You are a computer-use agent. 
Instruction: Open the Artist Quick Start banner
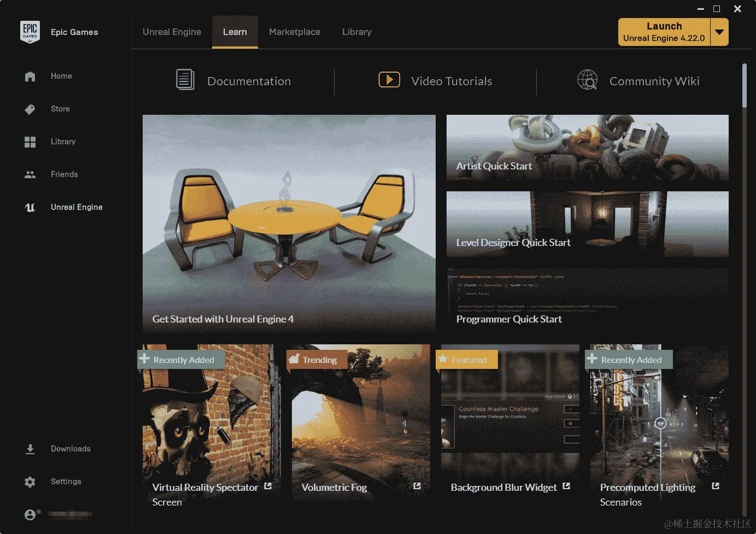pyautogui.click(x=588, y=148)
